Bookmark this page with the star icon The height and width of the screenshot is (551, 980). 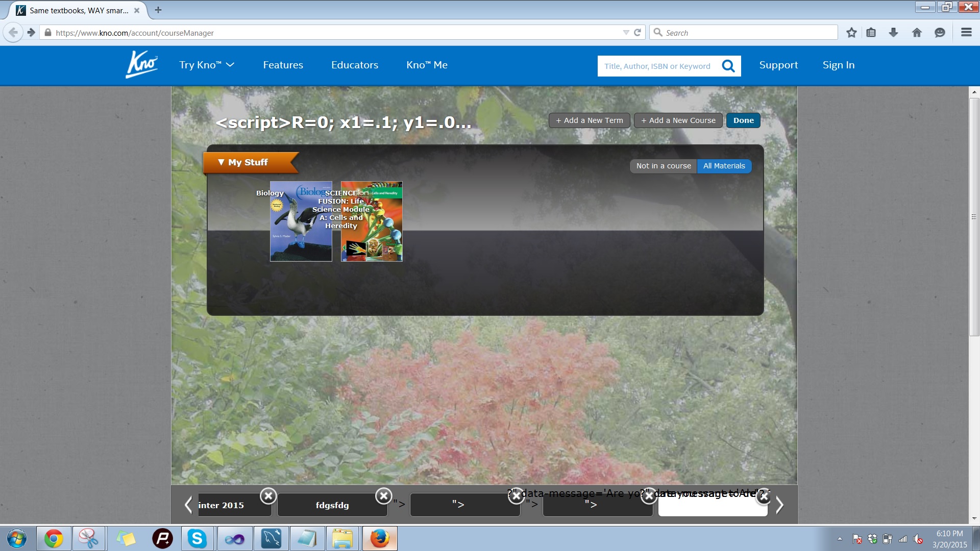coord(851,33)
